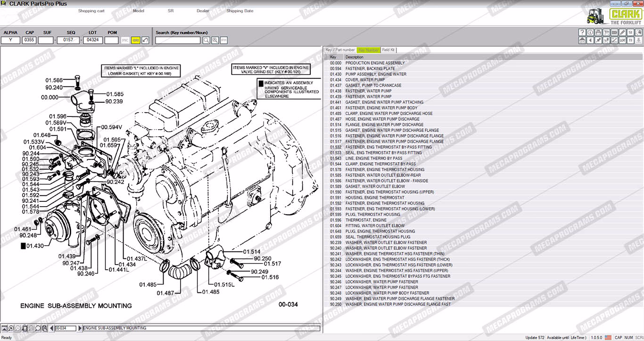Click diagram callout 01.514
This screenshot has width=644, height=341.
[252, 252]
